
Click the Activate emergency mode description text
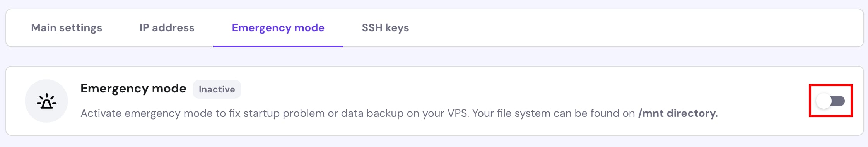[399, 113]
